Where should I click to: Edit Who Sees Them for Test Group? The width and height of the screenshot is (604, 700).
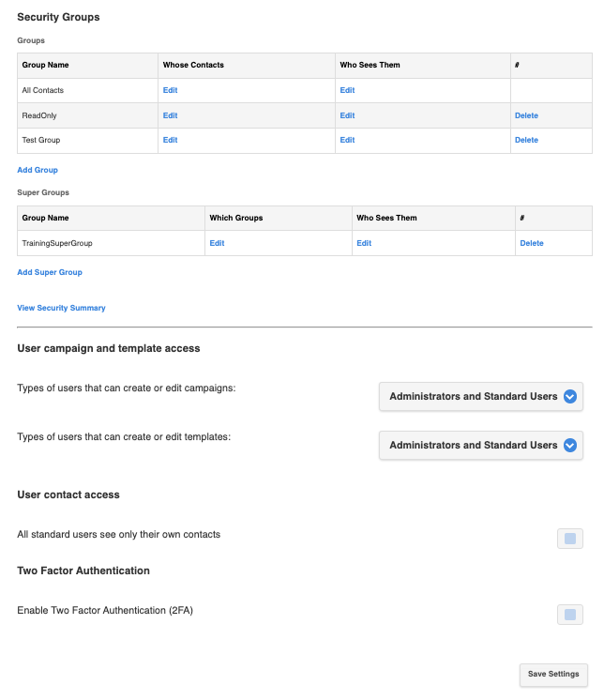(347, 140)
